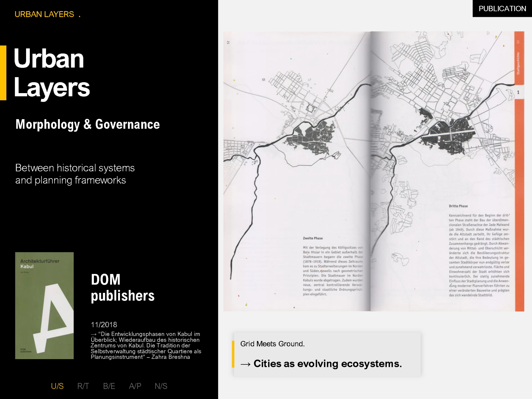Click the PUBLICATION label at top right
The height and width of the screenshot is (399, 532).
pos(502,9)
